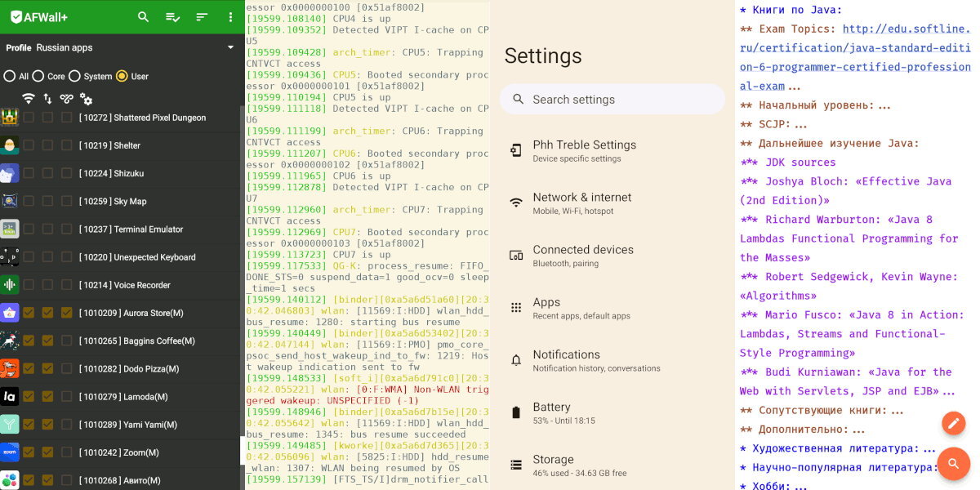Select the Core apps radio button

click(x=38, y=76)
